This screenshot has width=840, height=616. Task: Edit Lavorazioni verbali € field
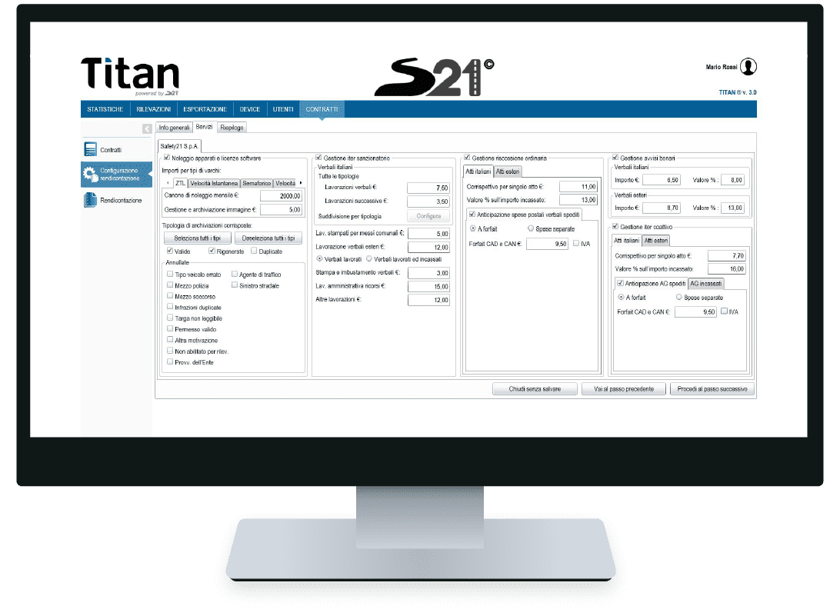point(428,188)
